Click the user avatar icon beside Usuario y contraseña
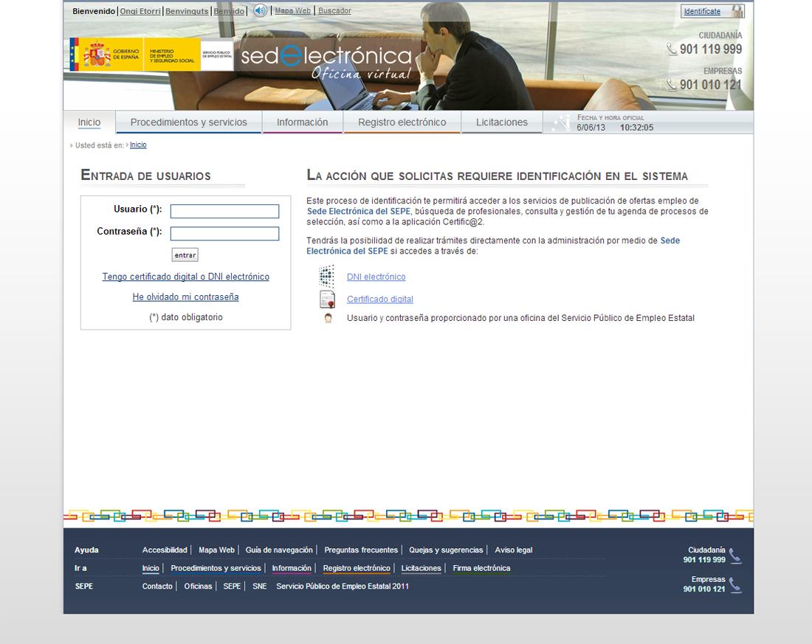This screenshot has height=644, width=812. coord(328,319)
